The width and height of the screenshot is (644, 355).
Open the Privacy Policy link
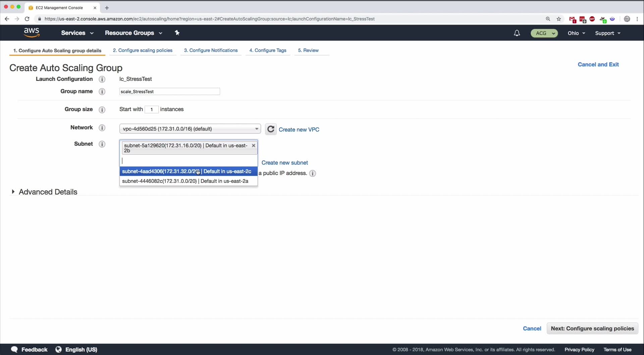click(579, 350)
